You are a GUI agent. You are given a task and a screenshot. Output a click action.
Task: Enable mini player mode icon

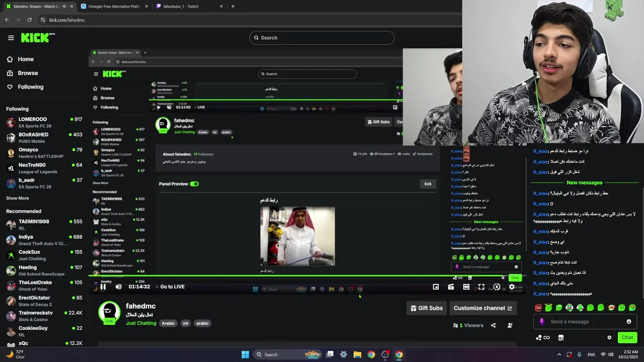pyautogui.click(x=436, y=287)
